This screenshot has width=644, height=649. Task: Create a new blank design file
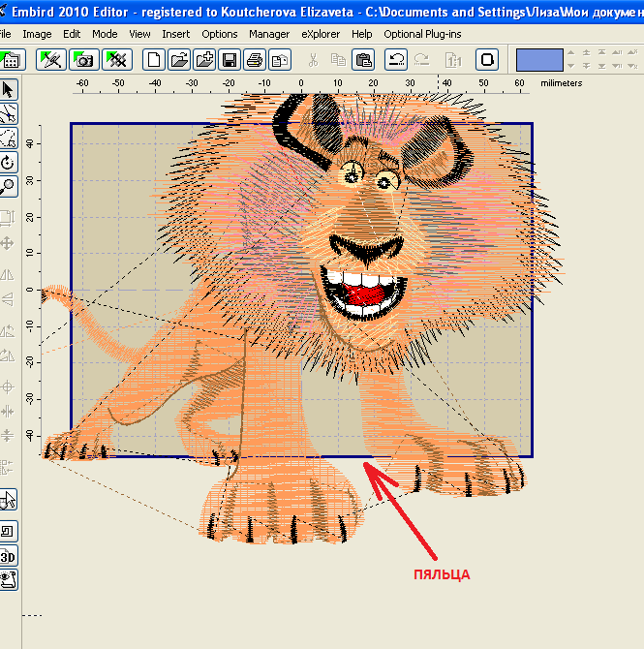154,60
